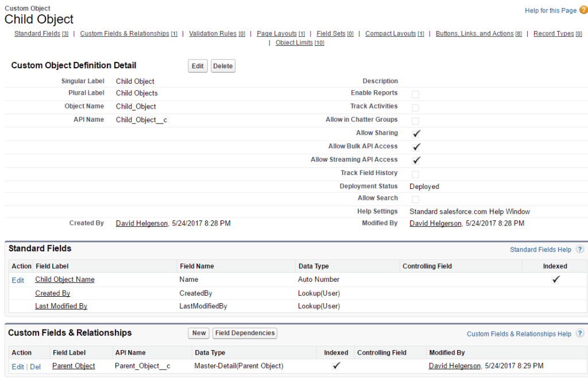This screenshot has width=588, height=380.
Task: Open David Helgerson link under Created By
Action: 142,223
